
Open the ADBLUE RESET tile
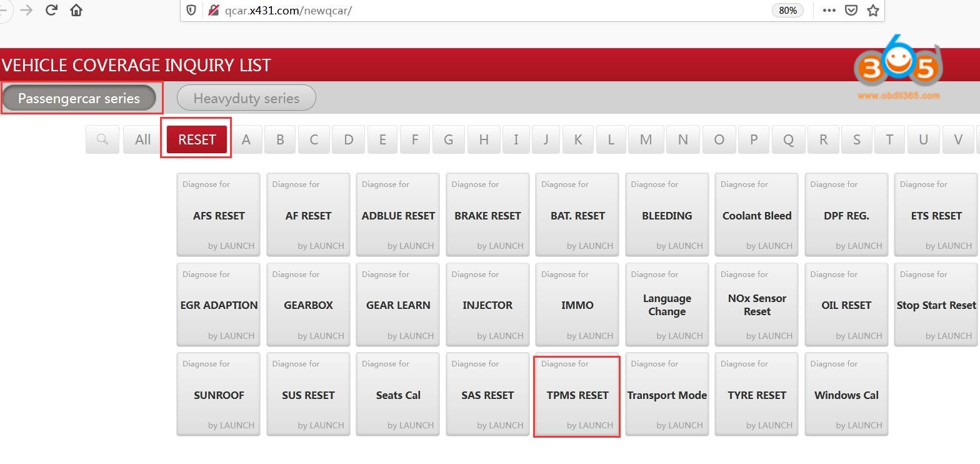(398, 215)
